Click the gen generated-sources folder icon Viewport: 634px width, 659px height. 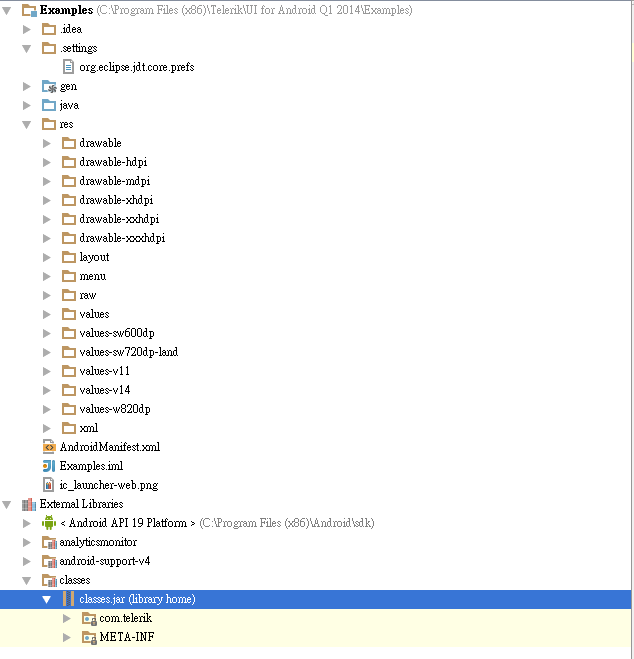pyautogui.click(x=49, y=86)
